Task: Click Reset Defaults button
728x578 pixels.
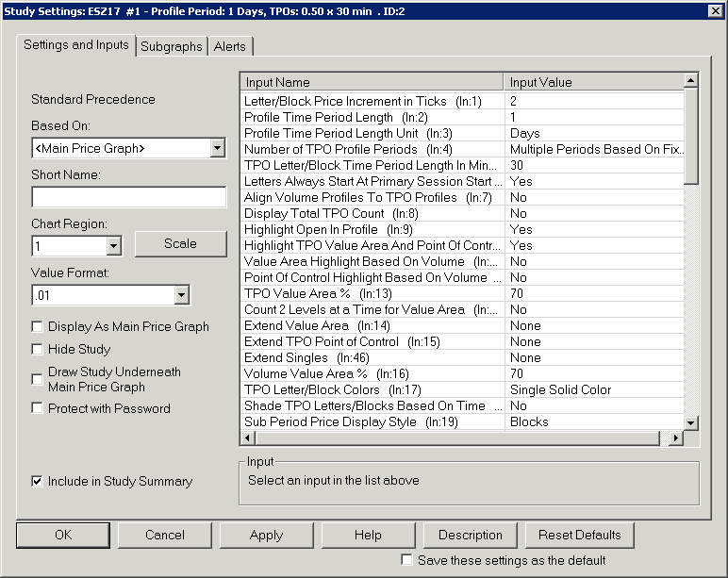Action: [x=579, y=536]
